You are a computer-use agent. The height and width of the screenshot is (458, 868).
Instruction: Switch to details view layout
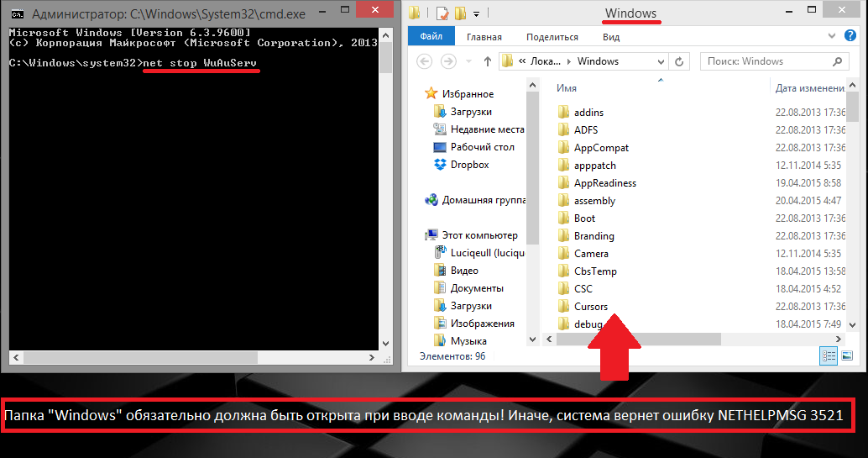pyautogui.click(x=829, y=356)
